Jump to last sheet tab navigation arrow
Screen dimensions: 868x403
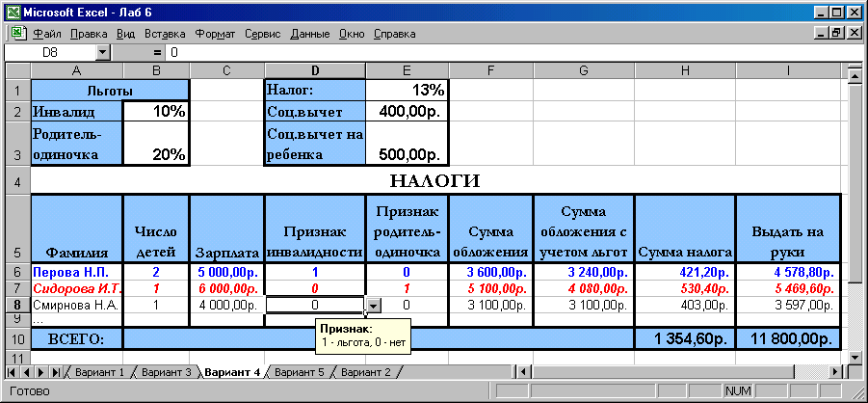57,372
